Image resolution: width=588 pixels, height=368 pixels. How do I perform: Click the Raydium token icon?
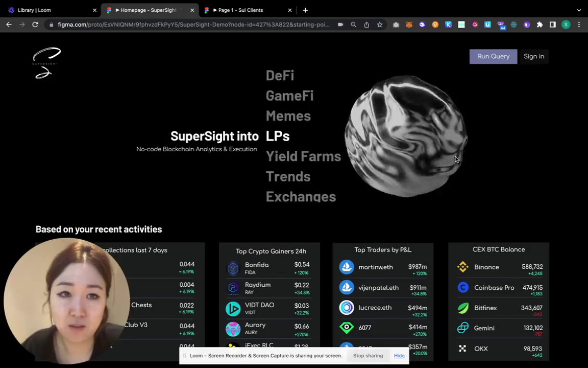point(233,288)
